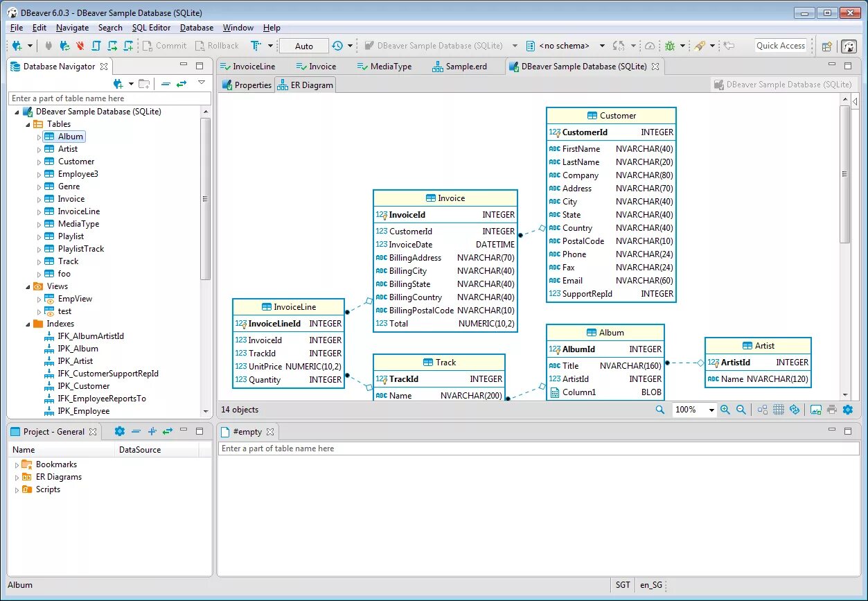Zoom out on the ER diagram

click(x=741, y=410)
